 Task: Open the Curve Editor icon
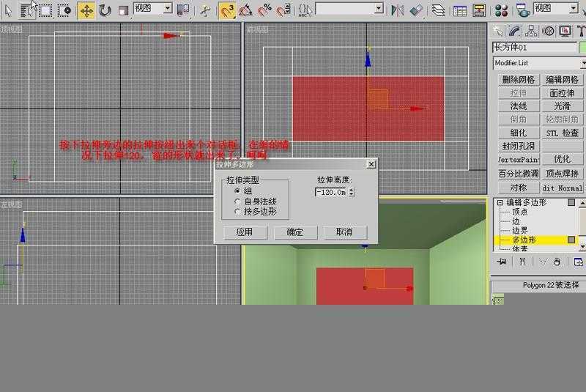pyautogui.click(x=460, y=10)
